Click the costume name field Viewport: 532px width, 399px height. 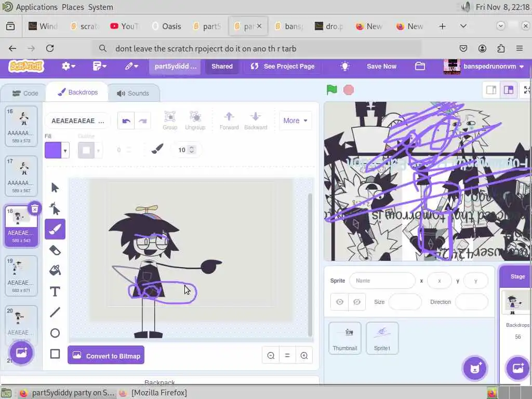pyautogui.click(x=78, y=121)
